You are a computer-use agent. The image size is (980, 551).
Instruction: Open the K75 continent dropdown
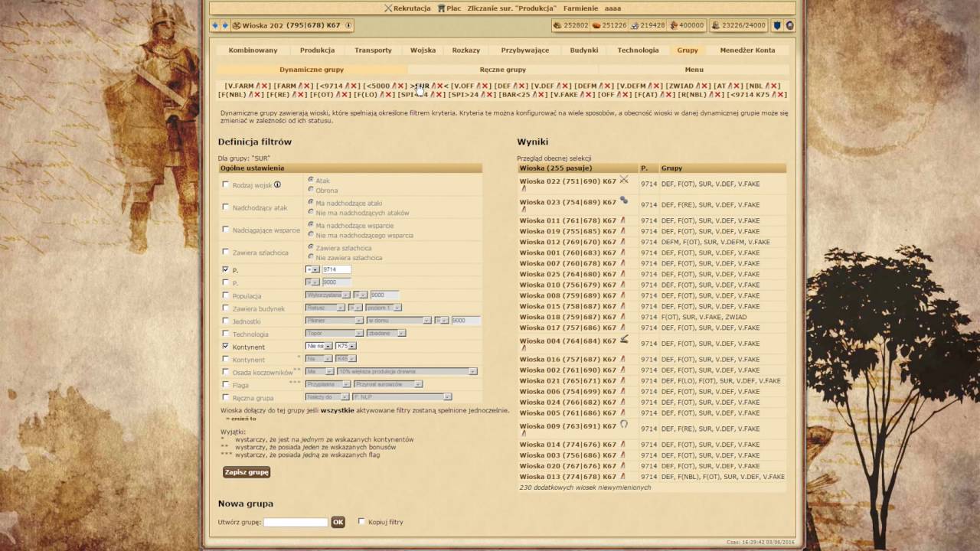pos(345,346)
